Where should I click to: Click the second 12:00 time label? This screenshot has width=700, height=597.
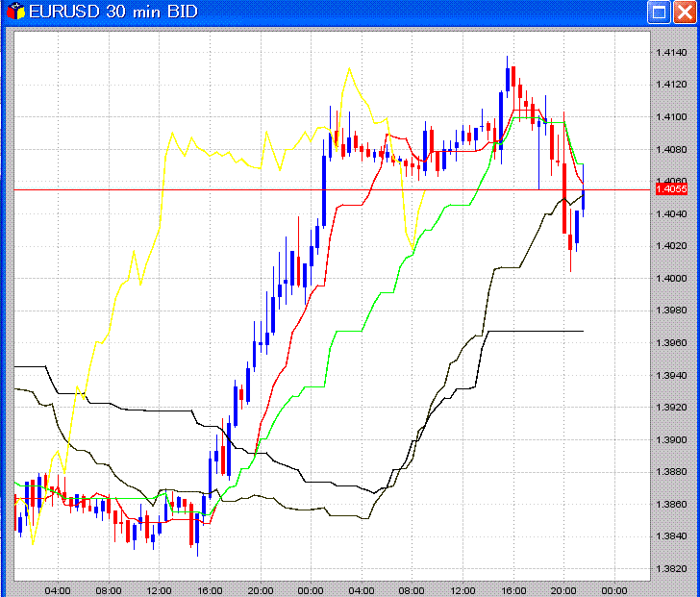(x=462, y=591)
